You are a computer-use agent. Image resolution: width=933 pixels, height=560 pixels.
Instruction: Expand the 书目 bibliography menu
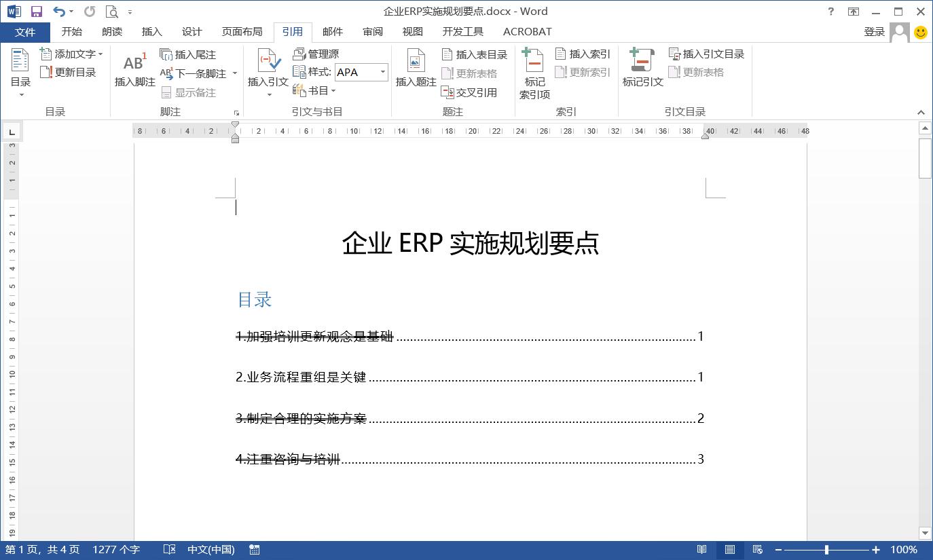point(314,90)
